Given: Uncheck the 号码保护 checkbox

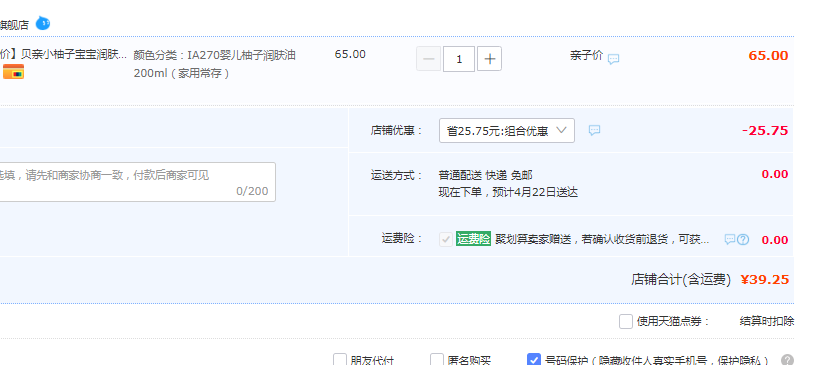Looking at the screenshot, I should tap(534, 359).
